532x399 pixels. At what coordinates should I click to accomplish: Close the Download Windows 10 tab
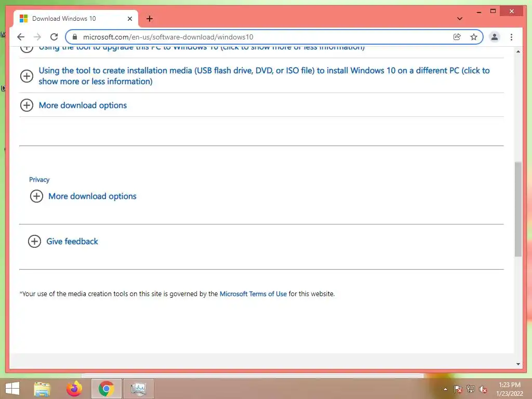coord(129,19)
